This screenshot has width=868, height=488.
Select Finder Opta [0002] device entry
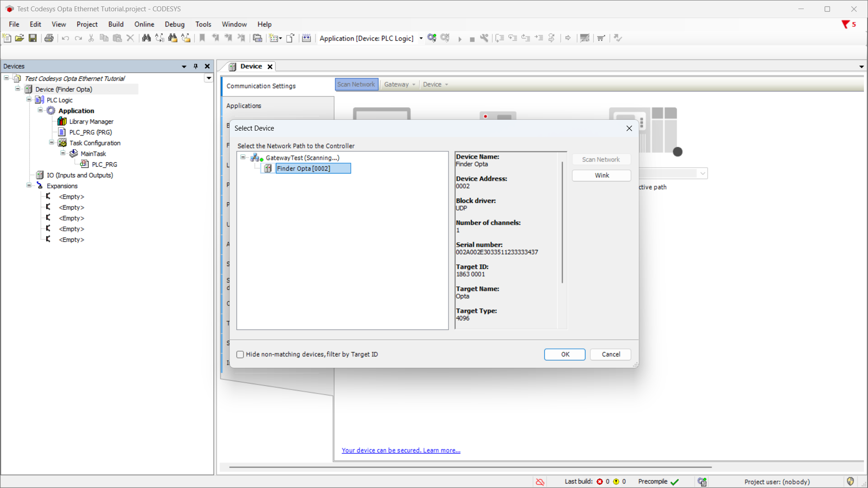click(303, 169)
